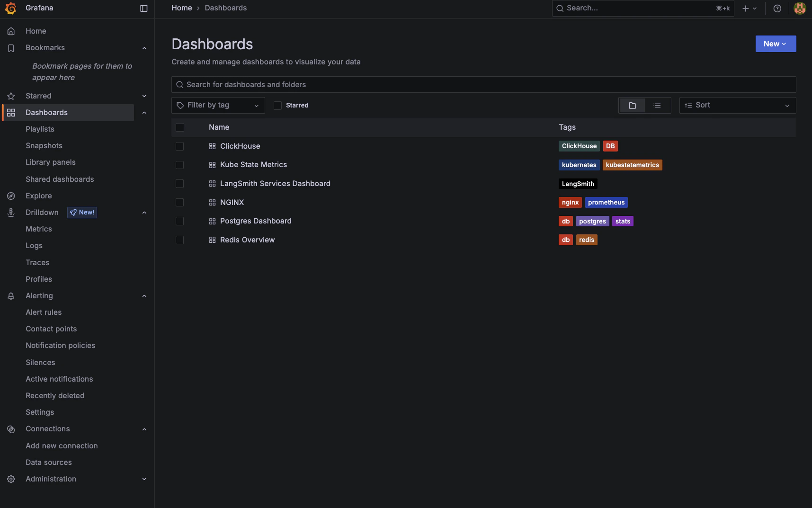Go to Notification policies in sidebar
812x508 pixels.
point(60,345)
